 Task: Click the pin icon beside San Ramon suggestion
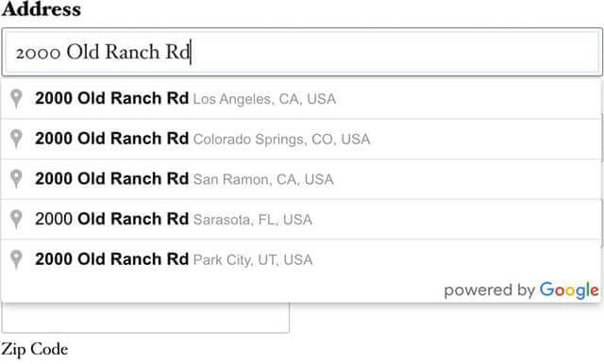pyautogui.click(x=16, y=179)
